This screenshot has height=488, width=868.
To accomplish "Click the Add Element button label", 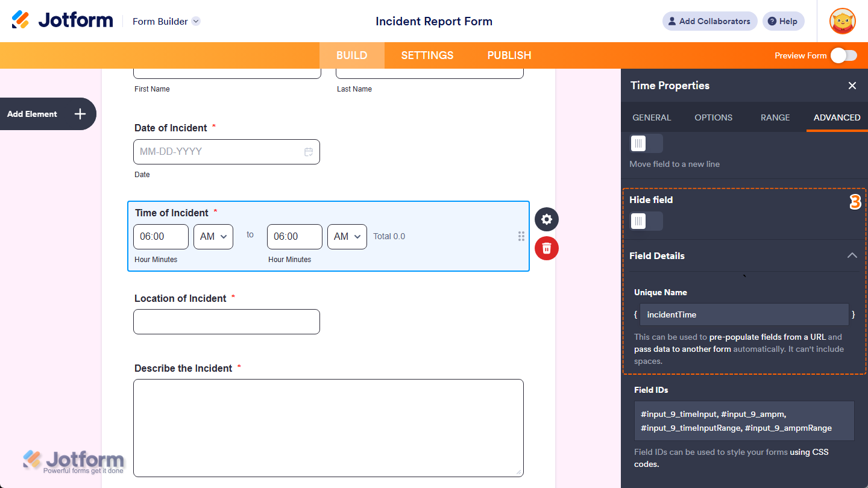I will [32, 114].
